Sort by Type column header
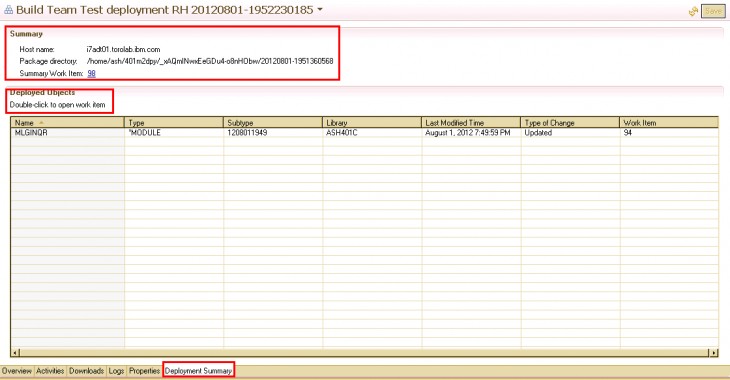730x380 pixels. [174, 122]
